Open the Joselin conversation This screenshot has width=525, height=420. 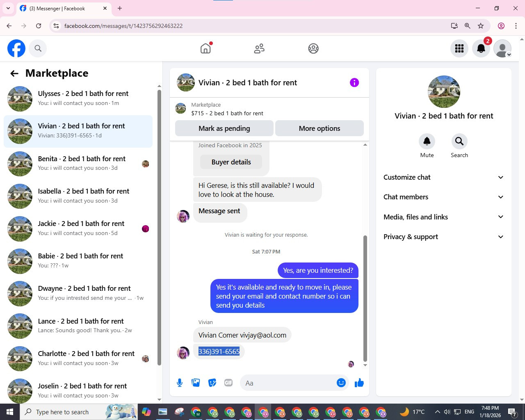pos(78,391)
